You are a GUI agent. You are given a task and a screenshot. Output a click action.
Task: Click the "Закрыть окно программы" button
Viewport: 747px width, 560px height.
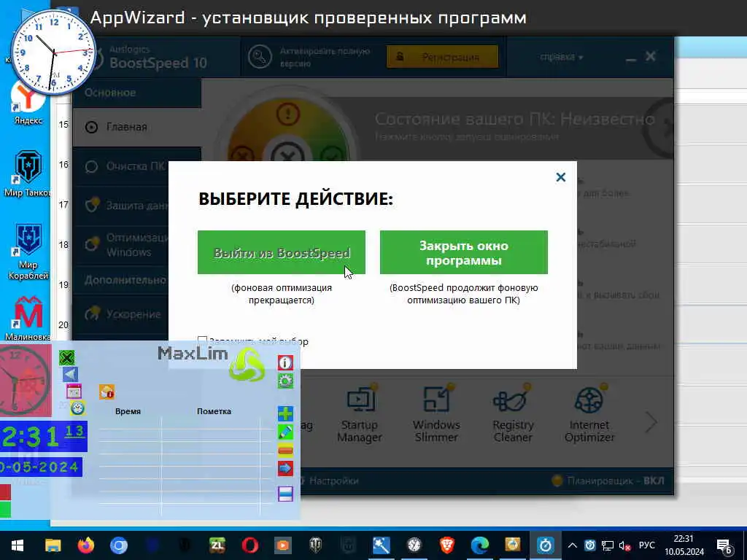[x=463, y=252]
